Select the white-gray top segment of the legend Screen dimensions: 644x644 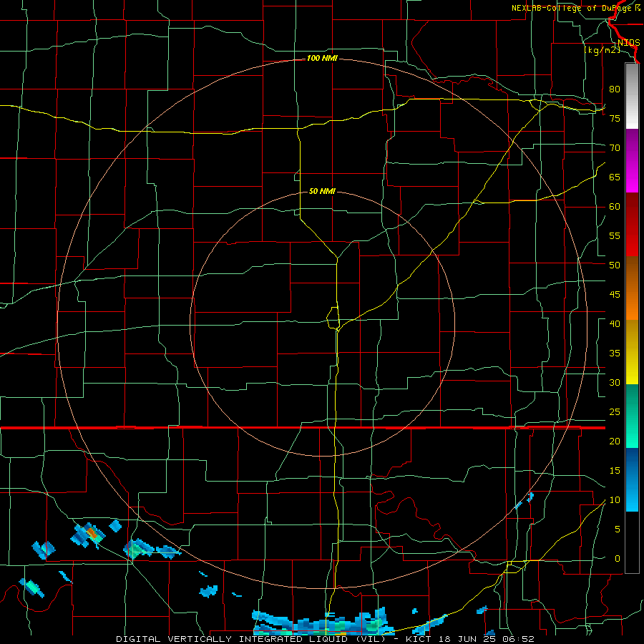pos(632,97)
